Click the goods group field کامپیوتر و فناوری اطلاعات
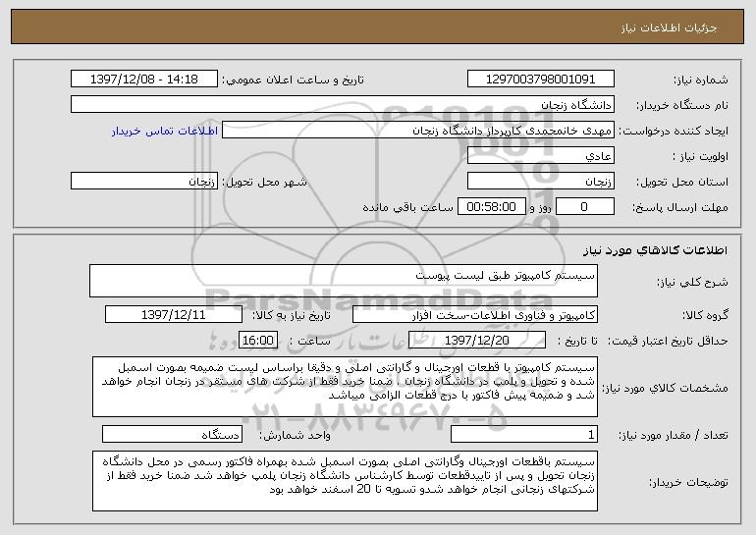 [x=475, y=314]
